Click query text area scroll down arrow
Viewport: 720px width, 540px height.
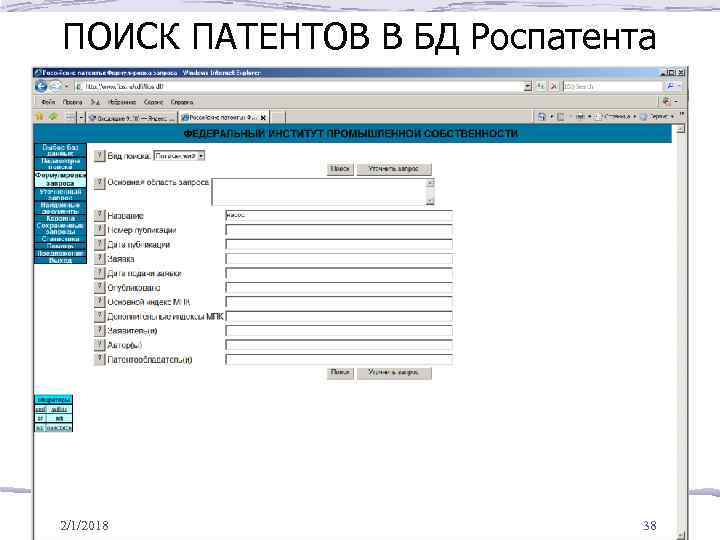tap(430, 201)
